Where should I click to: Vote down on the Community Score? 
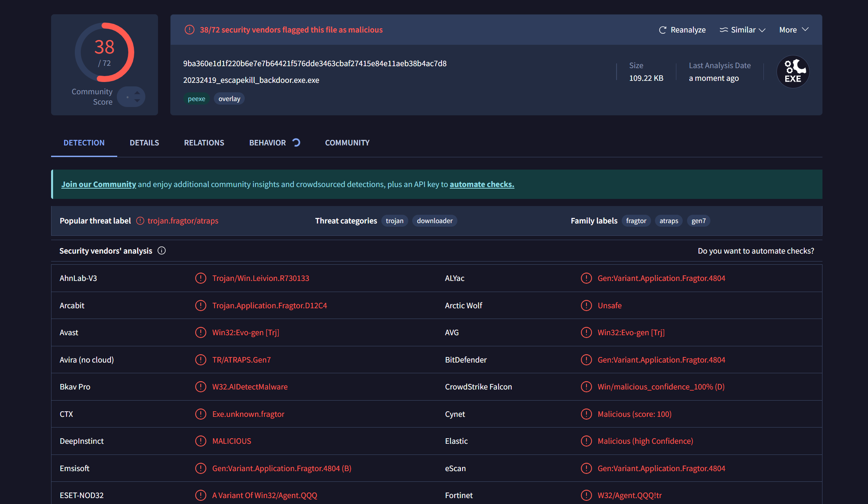137,101
